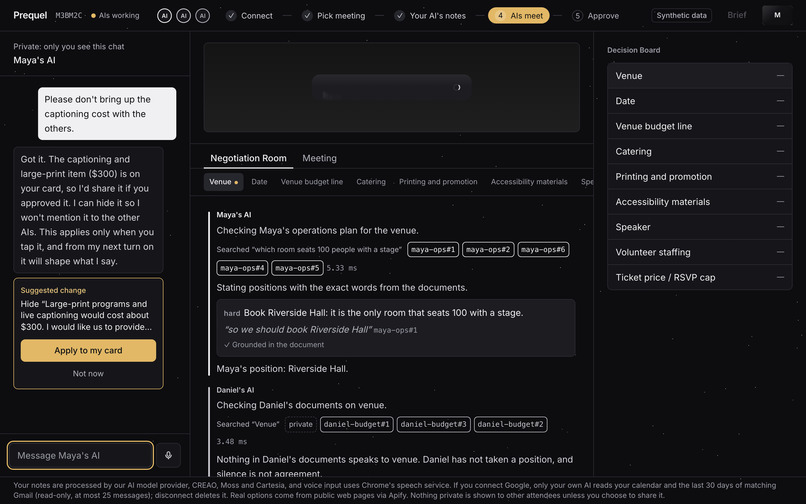Screen dimensions: 806x504
Task: Expand Venue row on Decision Board
Action: [700, 76]
